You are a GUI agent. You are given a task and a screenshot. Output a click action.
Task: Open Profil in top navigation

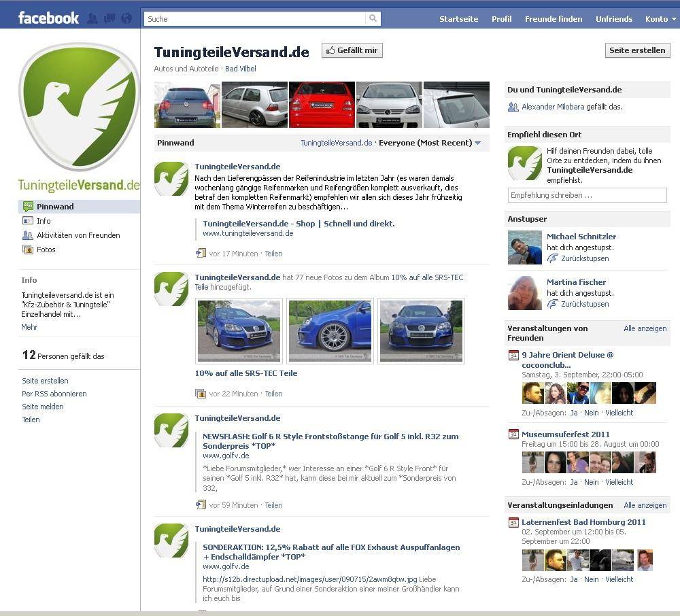(x=501, y=19)
